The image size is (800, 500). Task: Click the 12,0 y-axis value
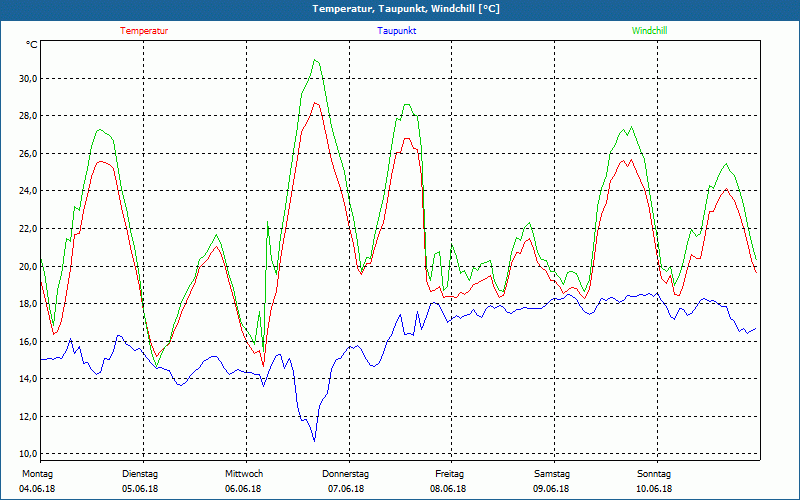29,416
